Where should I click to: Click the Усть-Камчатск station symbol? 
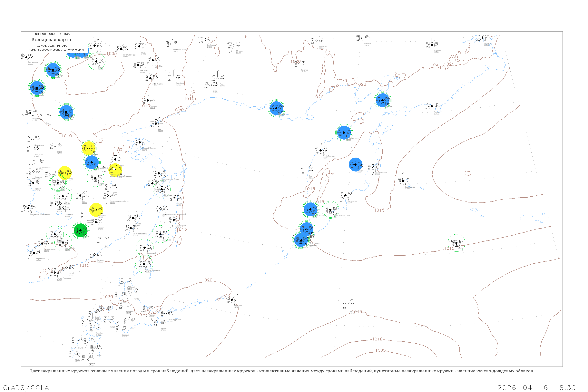coord(373,167)
